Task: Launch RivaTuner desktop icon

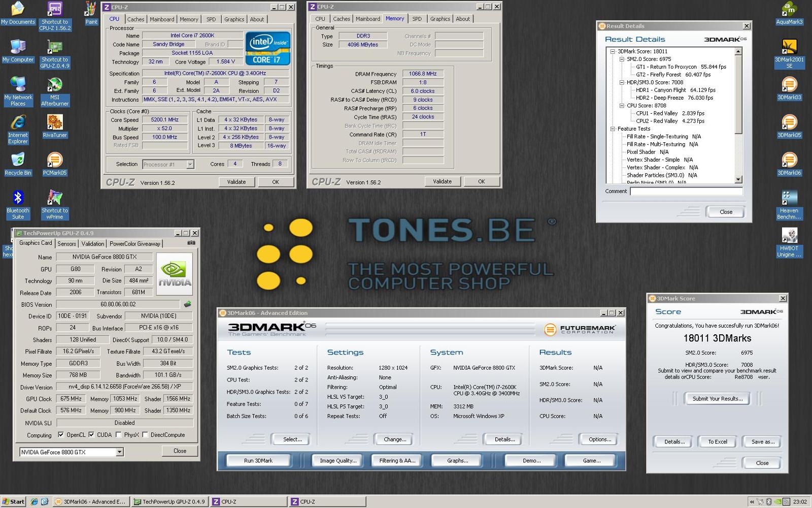Action: [x=55, y=126]
